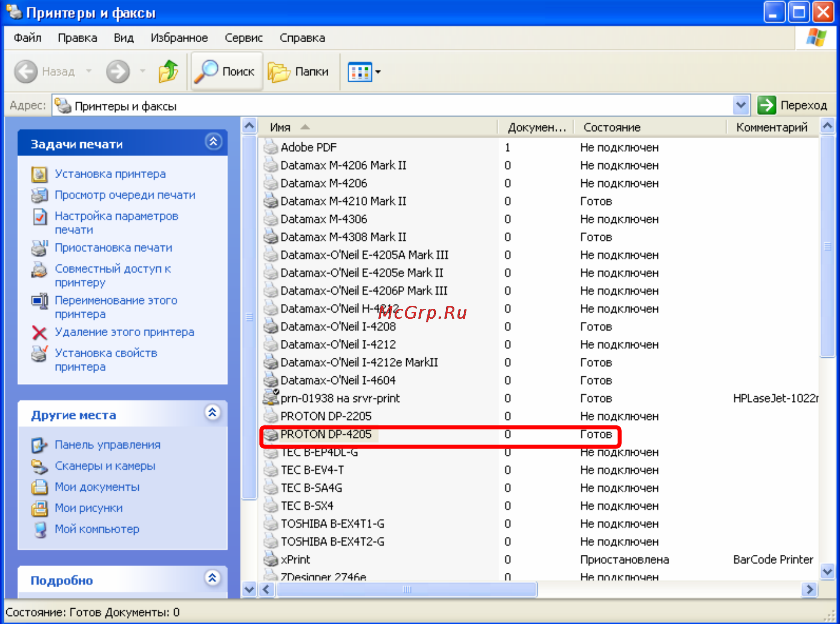Open the Сканеры и камеры link

point(105,466)
